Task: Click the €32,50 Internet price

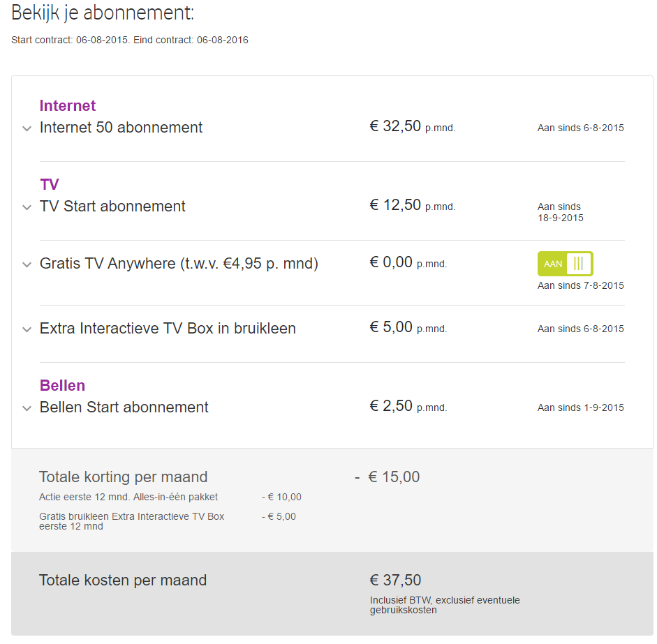Action: coord(395,126)
